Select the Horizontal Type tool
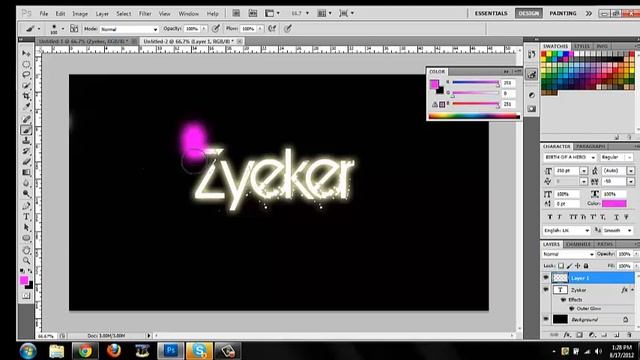640x360 pixels. coord(26,217)
